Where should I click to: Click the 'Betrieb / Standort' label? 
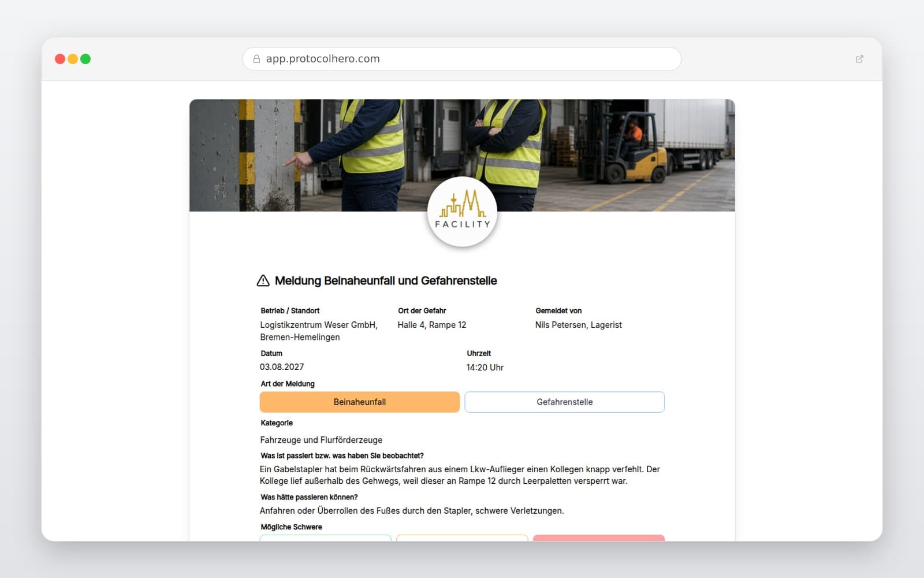click(290, 311)
